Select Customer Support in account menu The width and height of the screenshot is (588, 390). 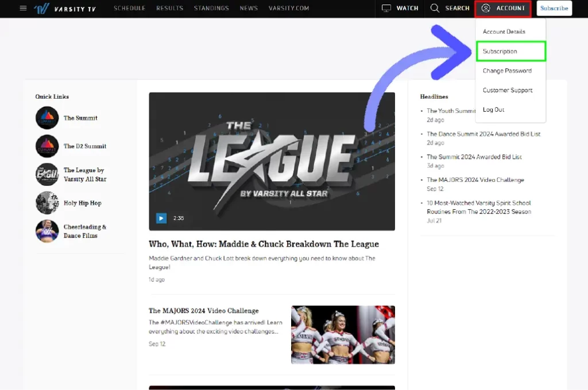[508, 90]
